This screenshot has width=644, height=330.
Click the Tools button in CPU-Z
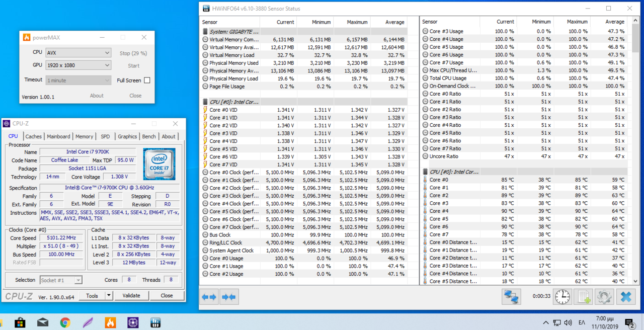point(92,296)
